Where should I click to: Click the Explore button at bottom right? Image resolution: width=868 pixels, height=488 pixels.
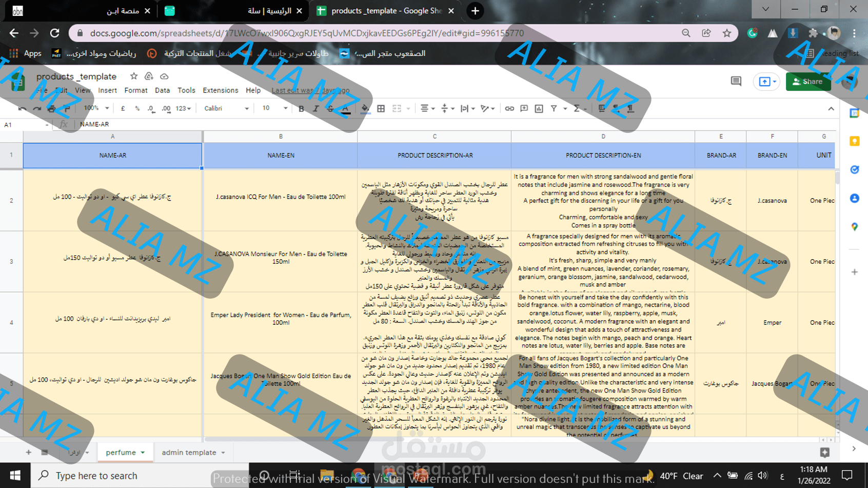pos(824,453)
